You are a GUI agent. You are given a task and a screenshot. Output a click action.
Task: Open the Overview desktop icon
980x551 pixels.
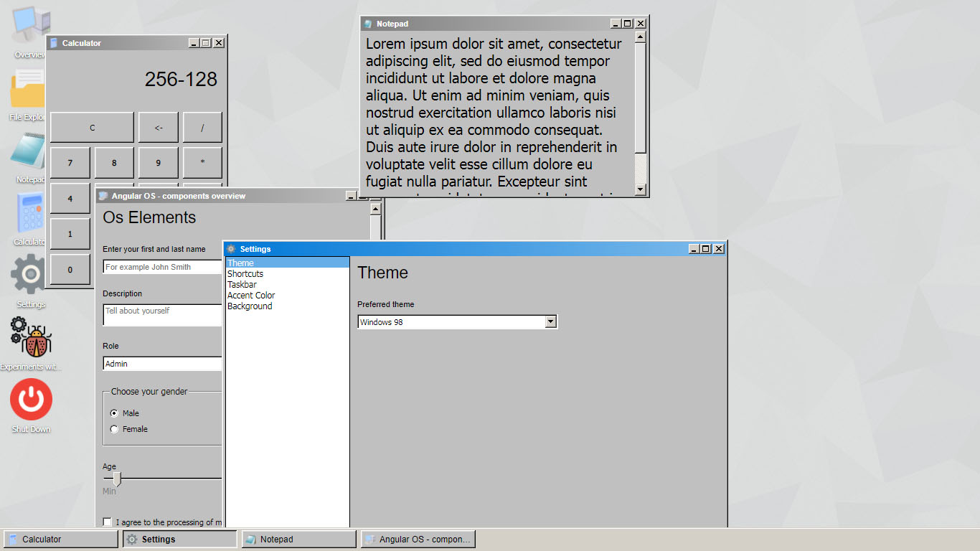[29, 29]
